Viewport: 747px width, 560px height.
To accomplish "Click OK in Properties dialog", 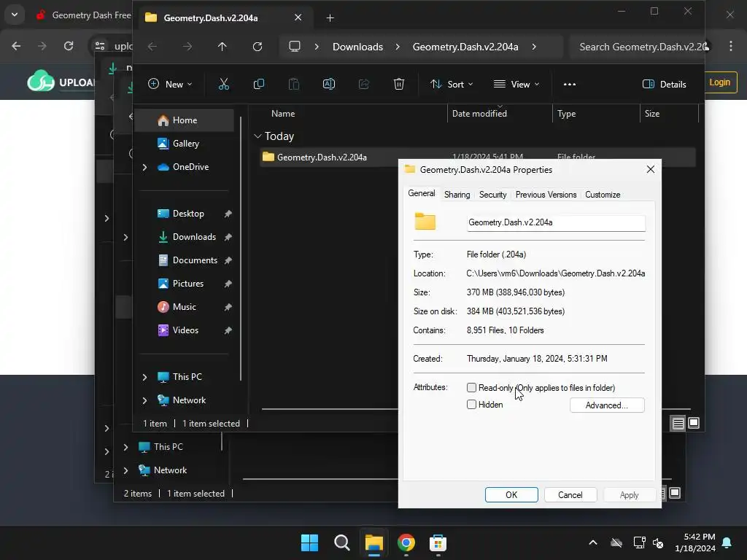I will tap(511, 495).
